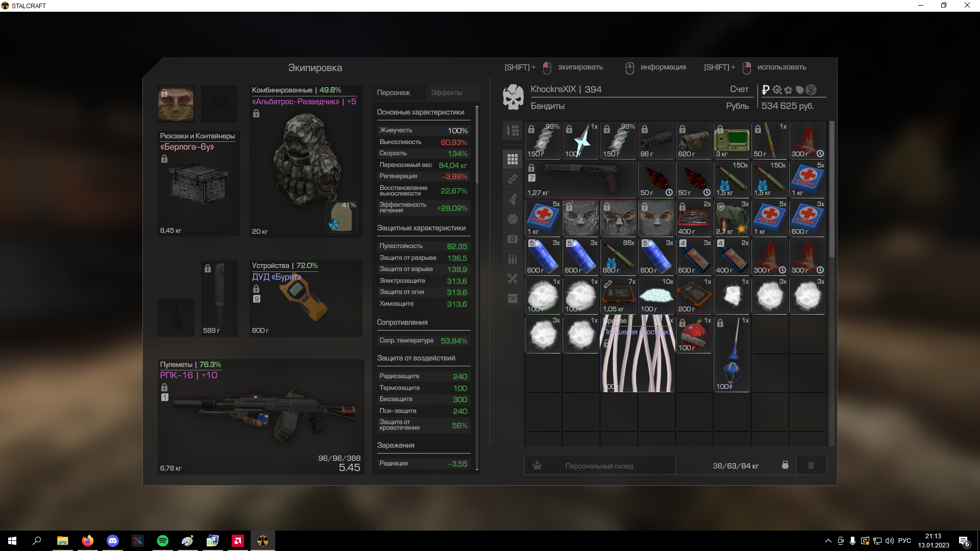The width and height of the screenshot is (980, 551).
Task: Click the bandit skull faction emblem
Action: [x=513, y=97]
